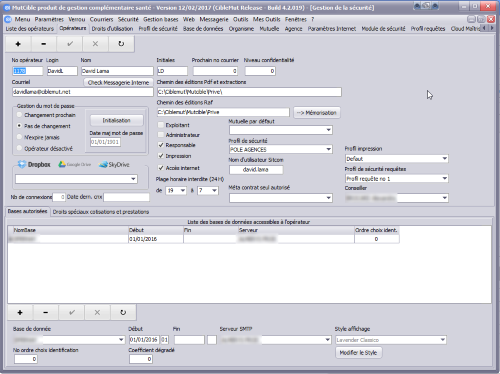Switch to 'Base de données' tab

pos(203,29)
